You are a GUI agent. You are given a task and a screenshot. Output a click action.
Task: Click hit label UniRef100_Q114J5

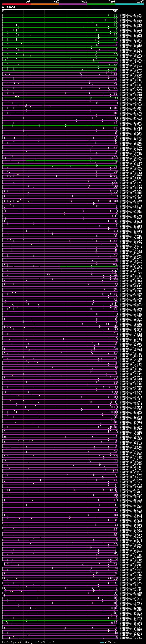(x=131, y=266)
